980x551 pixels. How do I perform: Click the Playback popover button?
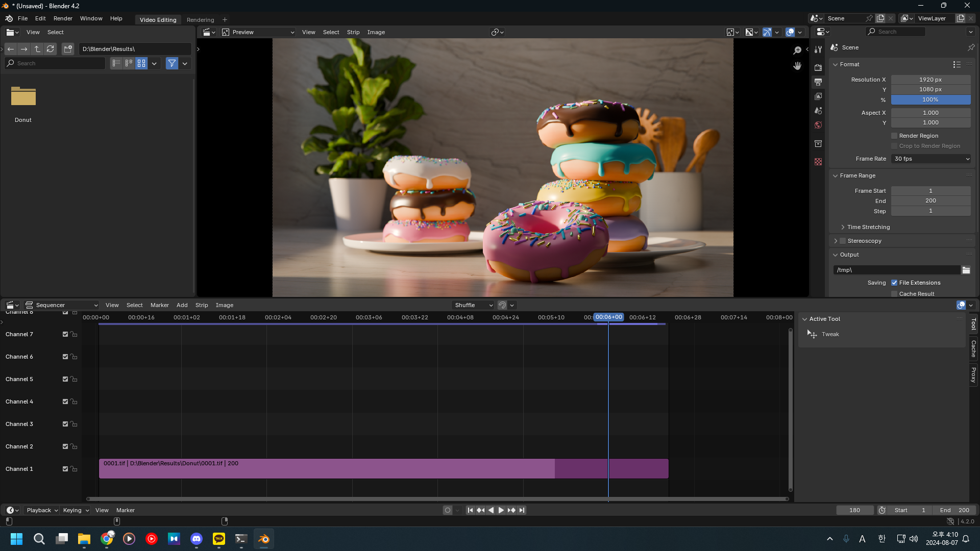pyautogui.click(x=42, y=510)
